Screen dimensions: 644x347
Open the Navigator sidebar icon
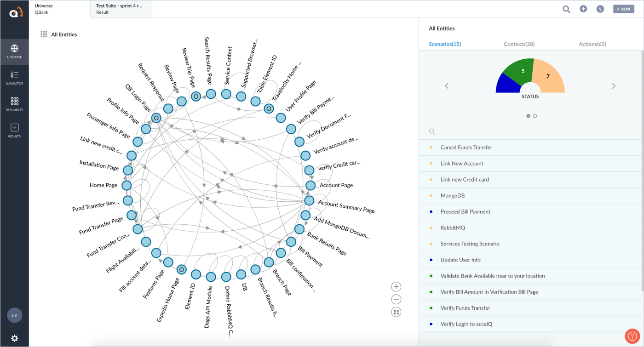[x=14, y=77]
